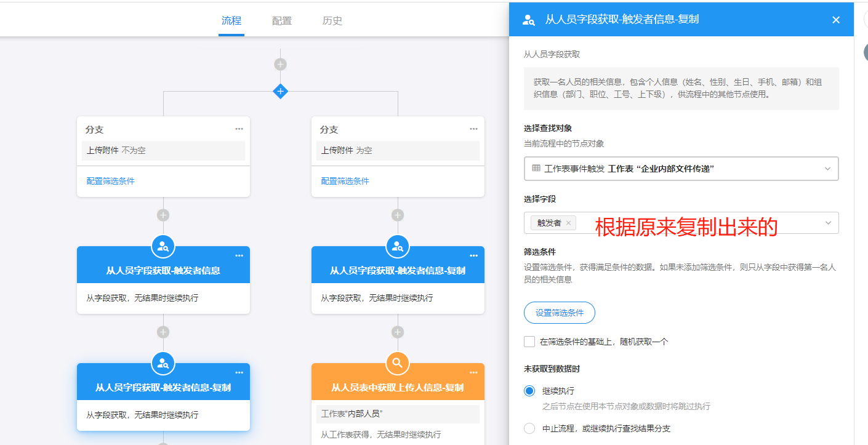Open the three-dot menu on the orange node
Viewport: 868px width, 445px height.
click(473, 373)
